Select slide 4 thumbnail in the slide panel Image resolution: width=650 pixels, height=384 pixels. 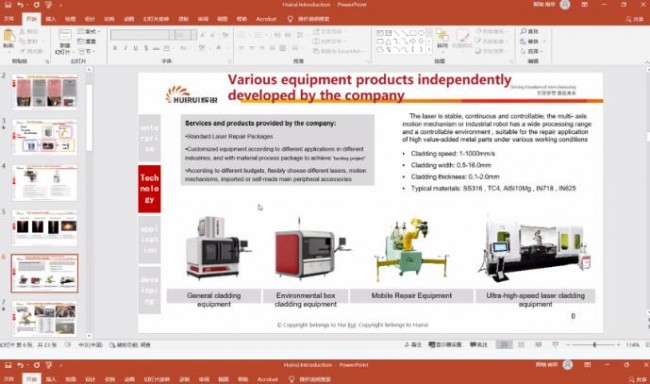(x=45, y=183)
